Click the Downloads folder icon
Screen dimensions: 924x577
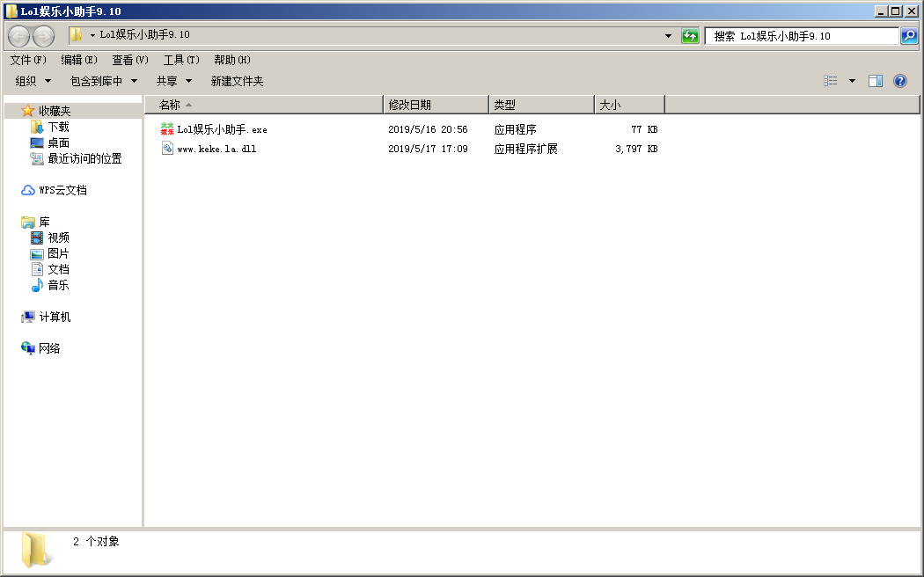[x=37, y=128]
